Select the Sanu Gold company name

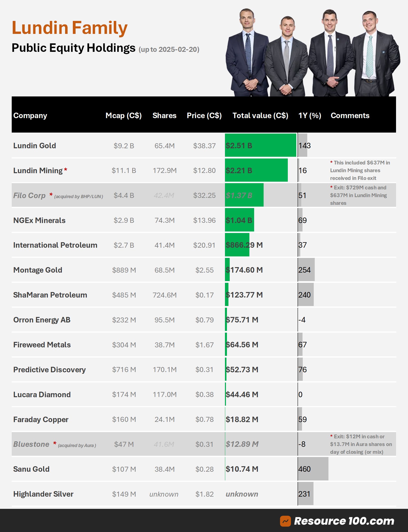(x=31, y=469)
